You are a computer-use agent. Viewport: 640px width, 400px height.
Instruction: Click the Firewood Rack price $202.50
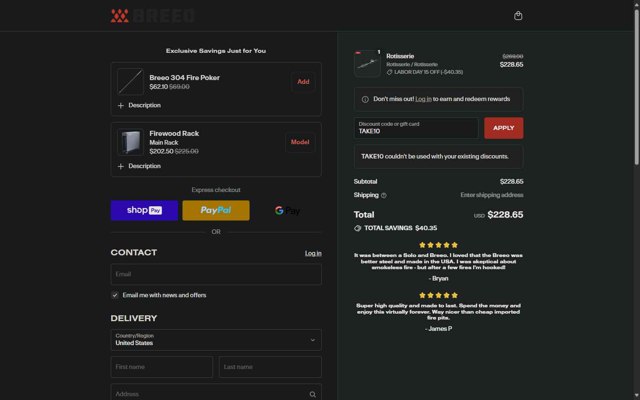161,151
